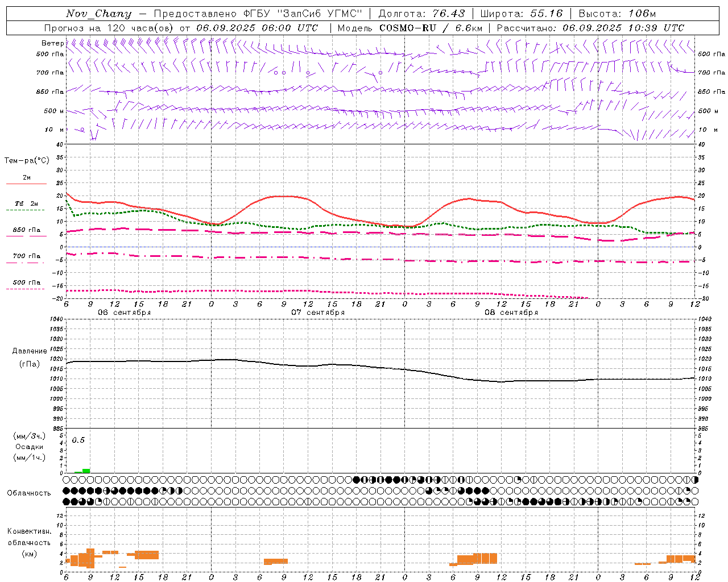728x582 pixels.
Task: Click the dashed line sample under "Td 2м"
Action: pos(26,210)
